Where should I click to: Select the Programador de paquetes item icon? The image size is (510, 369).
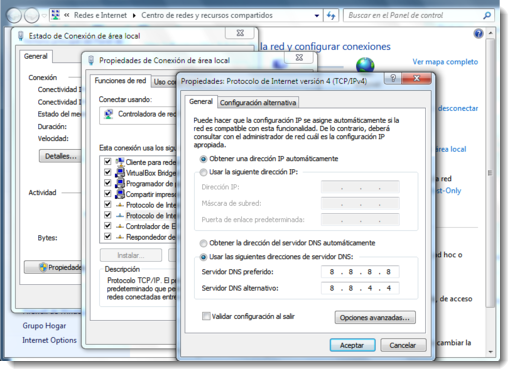[x=120, y=183]
